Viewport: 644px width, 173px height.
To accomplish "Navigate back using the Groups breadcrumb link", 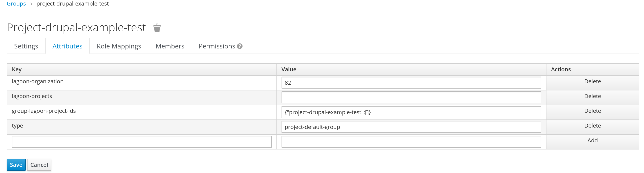I will (x=16, y=3).
